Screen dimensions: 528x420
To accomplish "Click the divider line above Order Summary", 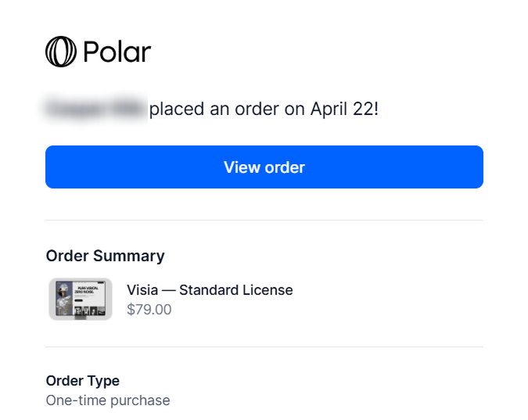I will tap(264, 221).
